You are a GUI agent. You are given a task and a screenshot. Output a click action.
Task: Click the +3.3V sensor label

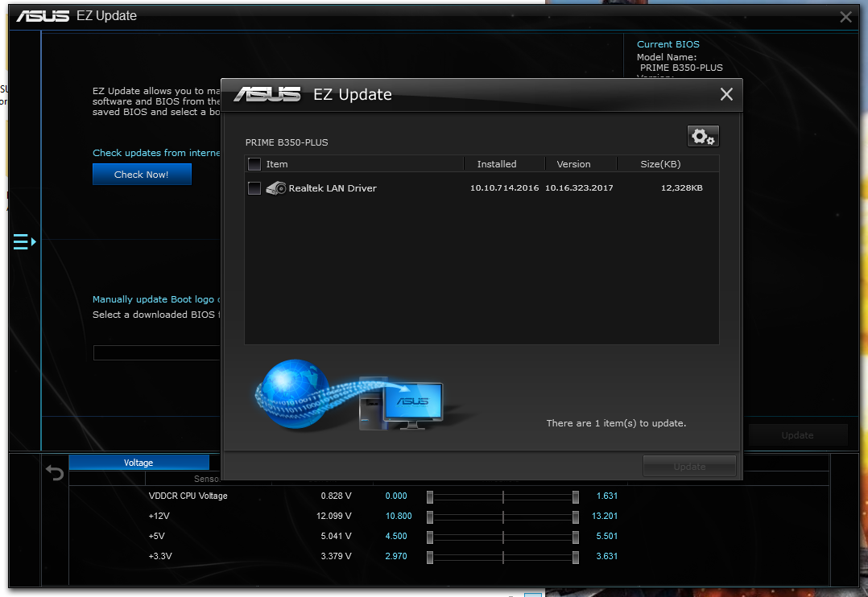coord(160,556)
